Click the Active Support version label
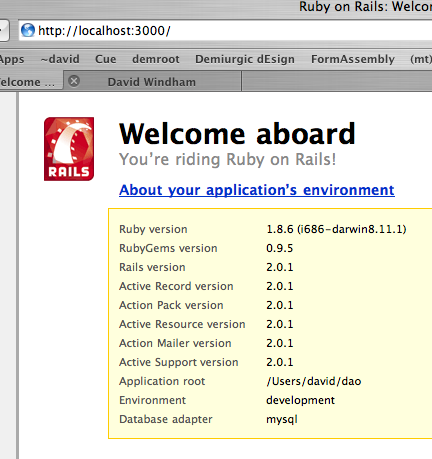Viewport: 432px width, 459px height. [x=179, y=362]
